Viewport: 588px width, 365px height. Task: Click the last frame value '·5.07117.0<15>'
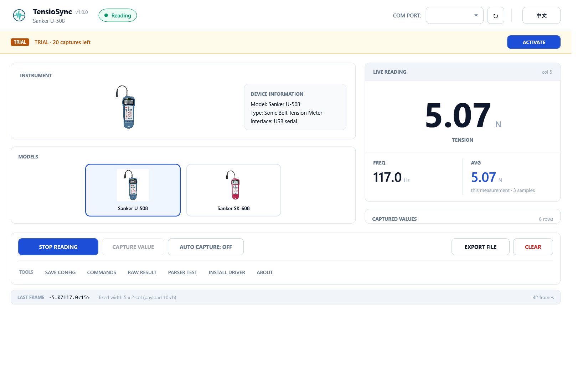tap(69, 297)
